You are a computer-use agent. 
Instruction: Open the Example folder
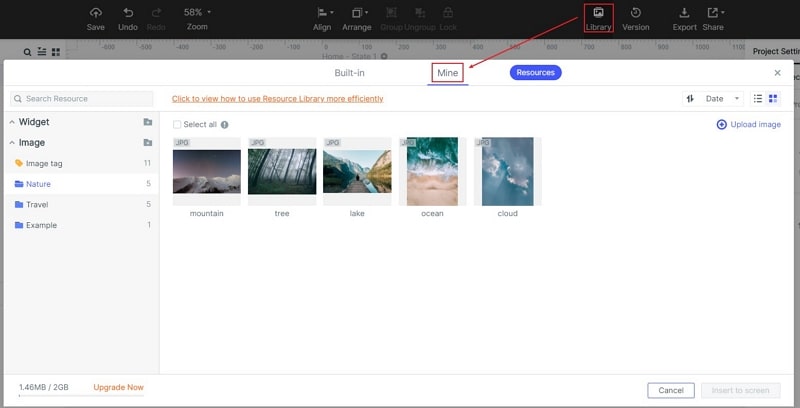click(x=82, y=225)
